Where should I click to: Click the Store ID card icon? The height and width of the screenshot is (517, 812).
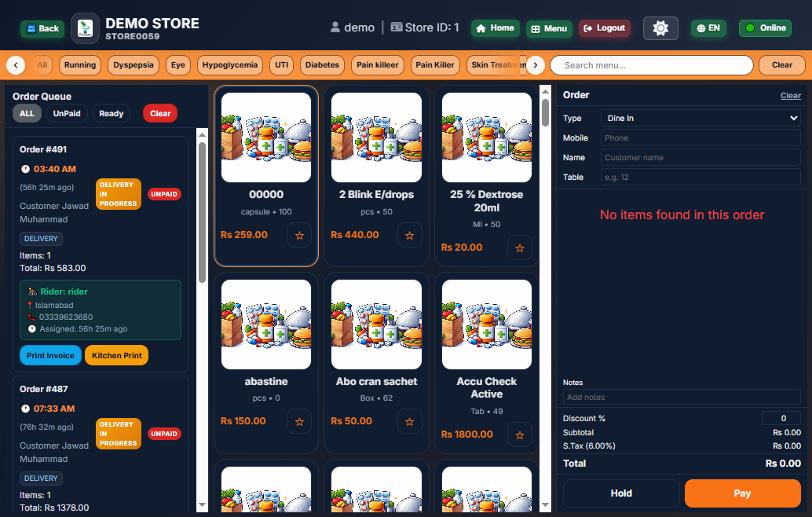pos(396,27)
